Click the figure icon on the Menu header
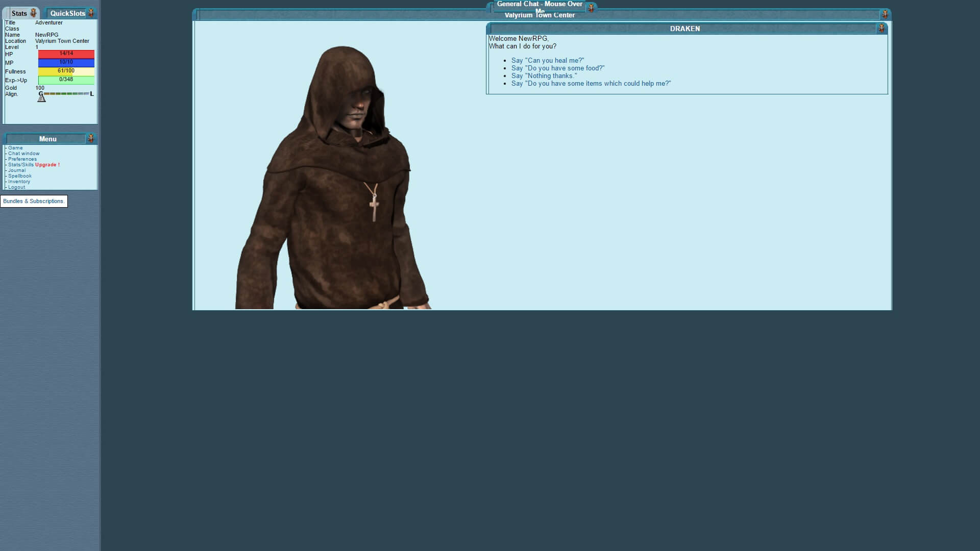This screenshot has height=551, width=980. [91, 138]
